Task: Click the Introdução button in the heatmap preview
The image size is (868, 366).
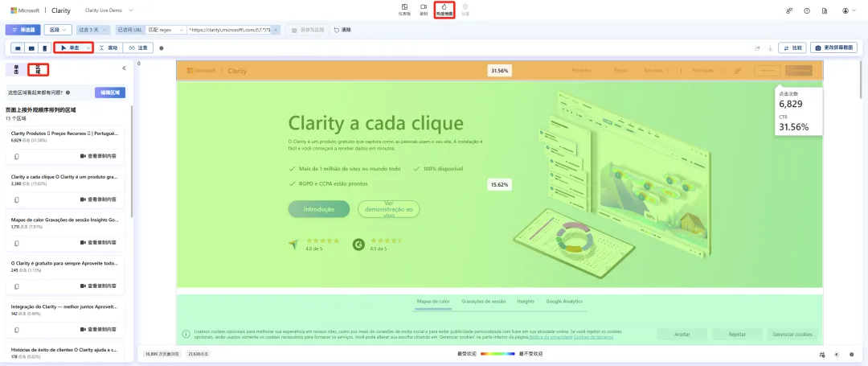Action: point(319,209)
